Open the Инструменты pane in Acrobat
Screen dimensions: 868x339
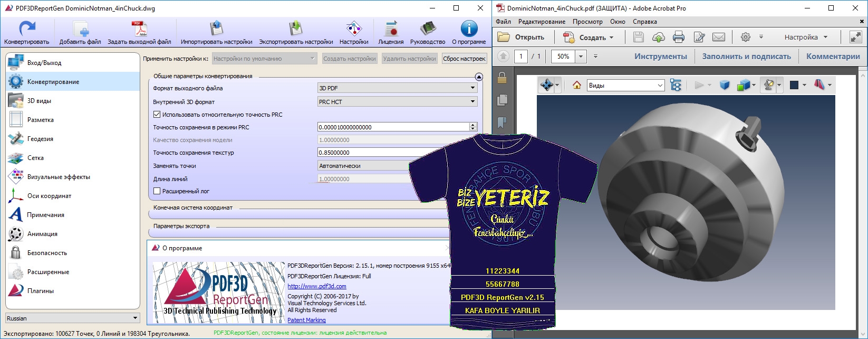[661, 56]
